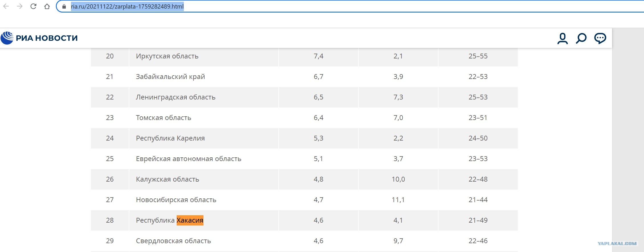Click the Забайкальский край cell
The width and height of the screenshot is (644, 252).
tap(204, 77)
